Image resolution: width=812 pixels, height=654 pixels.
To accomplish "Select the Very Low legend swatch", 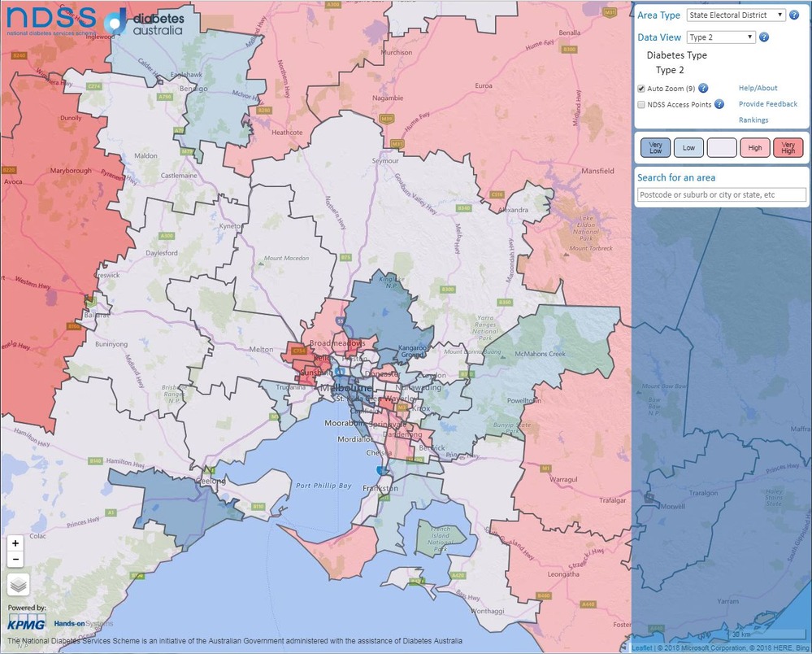I will (655, 147).
